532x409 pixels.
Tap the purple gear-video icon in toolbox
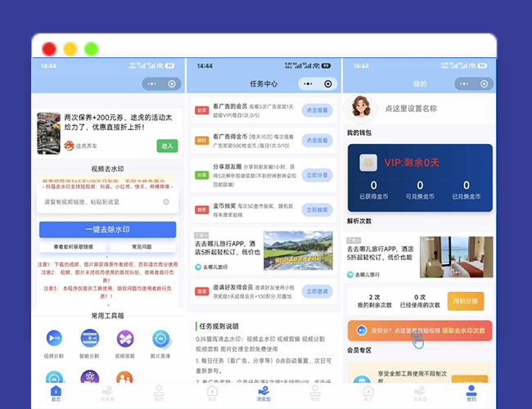90,377
